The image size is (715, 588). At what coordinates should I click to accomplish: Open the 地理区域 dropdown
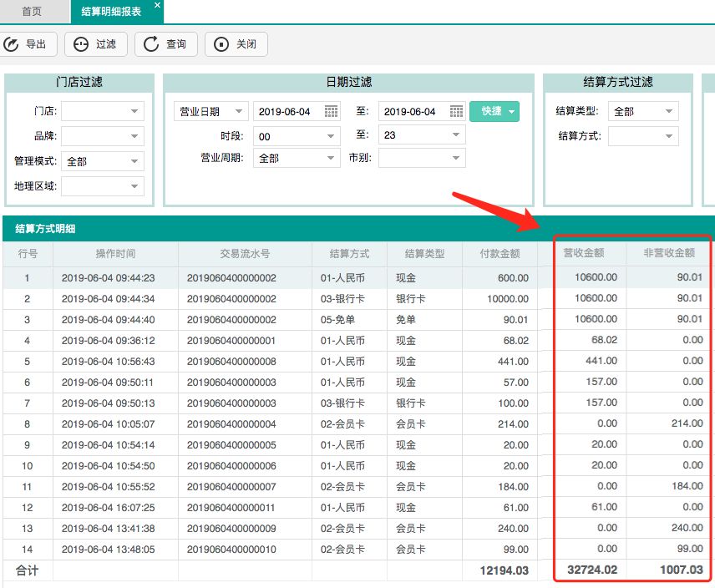[103, 186]
